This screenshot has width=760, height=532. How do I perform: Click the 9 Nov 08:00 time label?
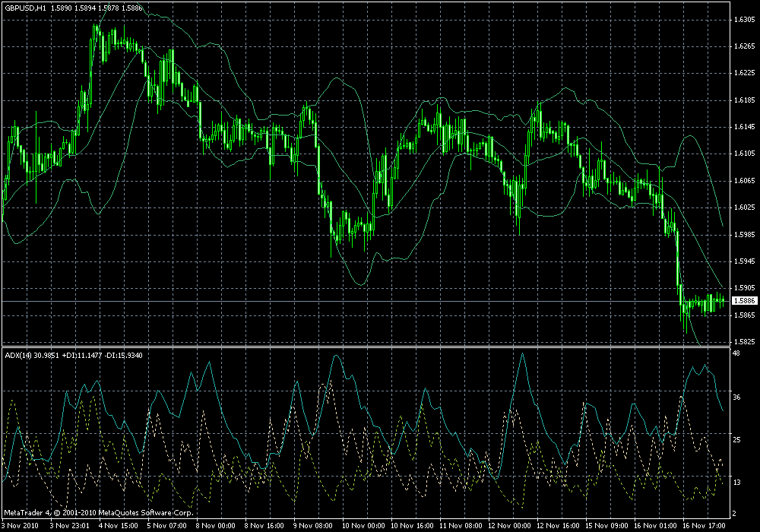[312, 526]
